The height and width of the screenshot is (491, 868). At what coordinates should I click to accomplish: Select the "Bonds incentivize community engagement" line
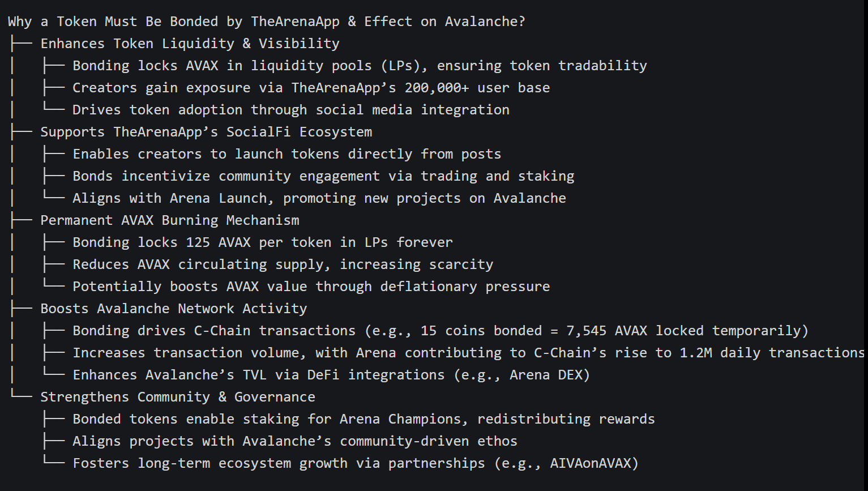(323, 176)
